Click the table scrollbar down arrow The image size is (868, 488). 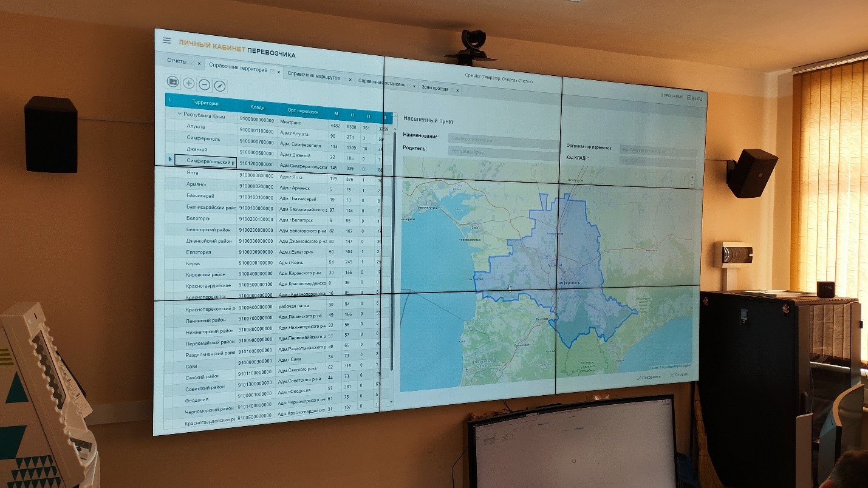(391, 401)
